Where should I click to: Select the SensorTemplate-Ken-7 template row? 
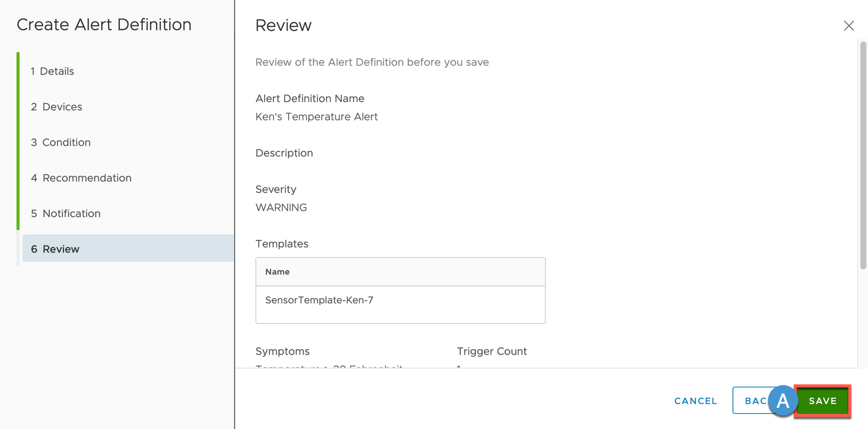319,300
